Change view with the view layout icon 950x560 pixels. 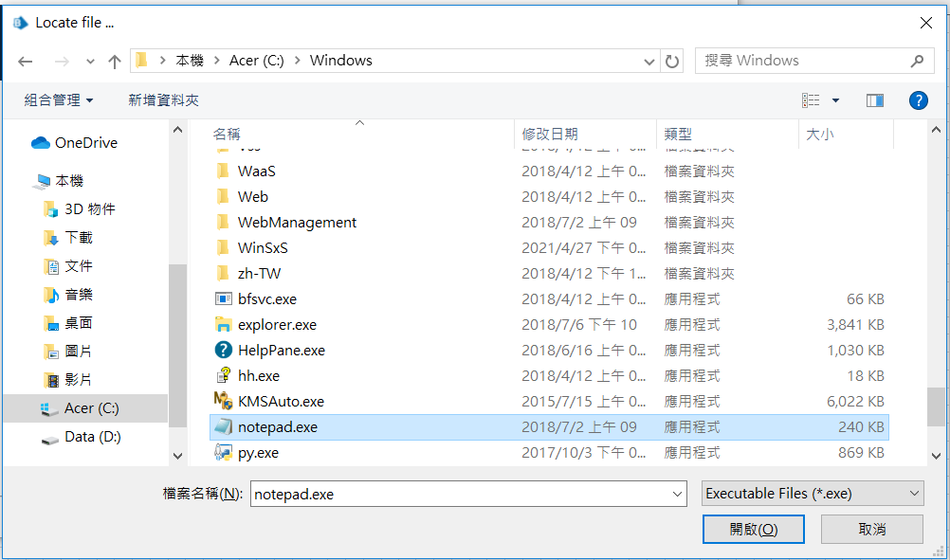click(811, 99)
